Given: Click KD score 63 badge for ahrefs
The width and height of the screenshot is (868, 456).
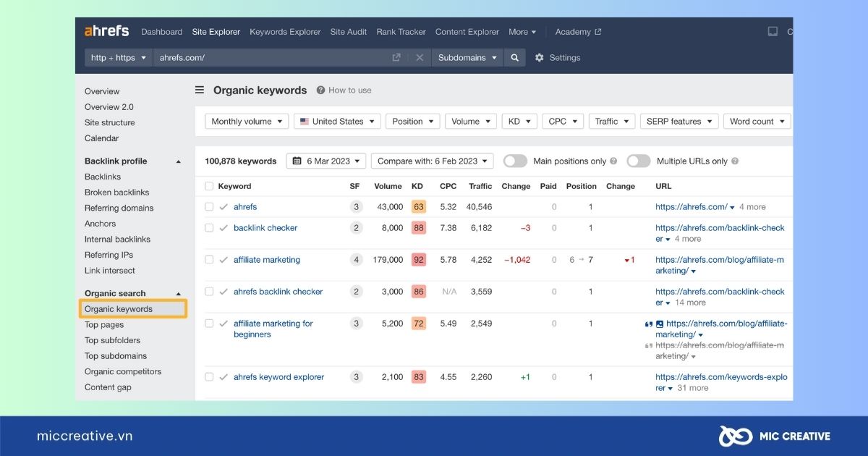Looking at the screenshot, I should click(x=418, y=207).
